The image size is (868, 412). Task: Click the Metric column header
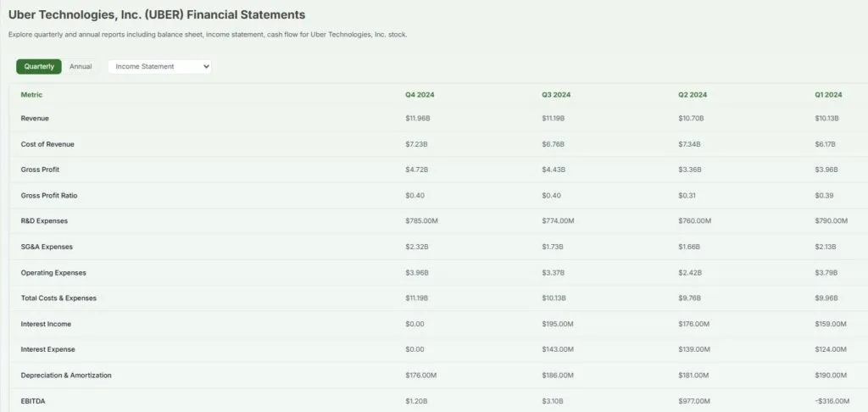31,95
